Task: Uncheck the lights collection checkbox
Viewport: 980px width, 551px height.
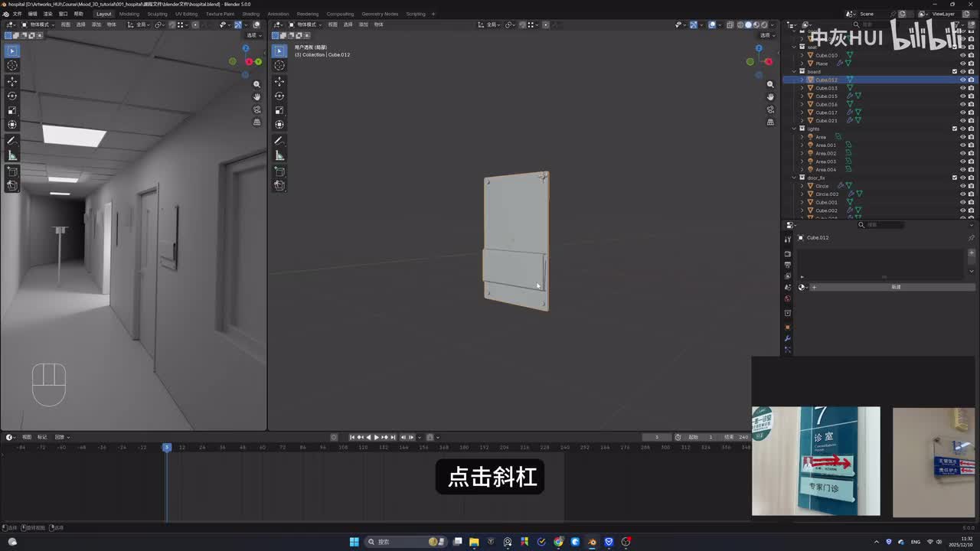Action: (x=955, y=129)
